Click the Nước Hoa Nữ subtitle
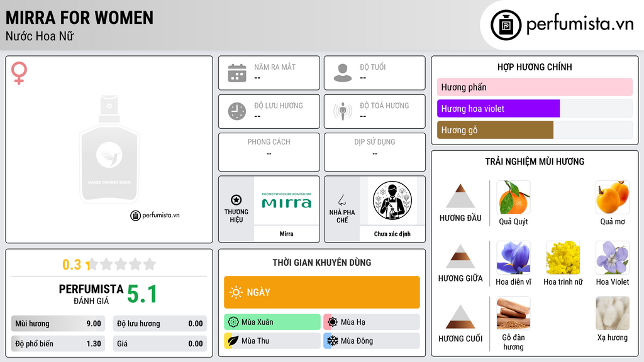This screenshot has width=644, height=362. click(40, 36)
